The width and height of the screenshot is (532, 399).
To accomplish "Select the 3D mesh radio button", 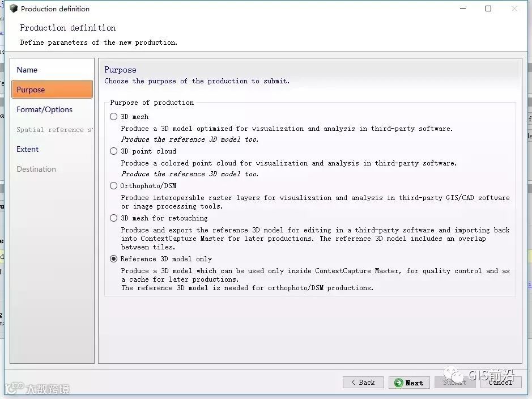I will point(114,117).
